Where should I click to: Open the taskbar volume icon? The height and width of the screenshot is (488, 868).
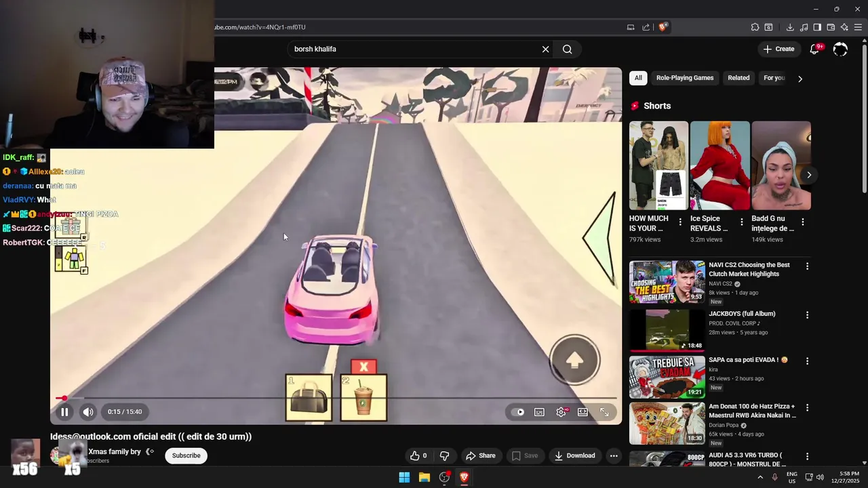821,477
